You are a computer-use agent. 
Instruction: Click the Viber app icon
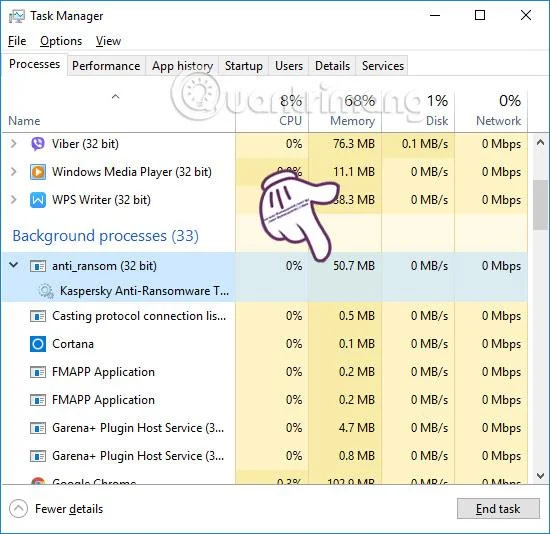[x=38, y=144]
